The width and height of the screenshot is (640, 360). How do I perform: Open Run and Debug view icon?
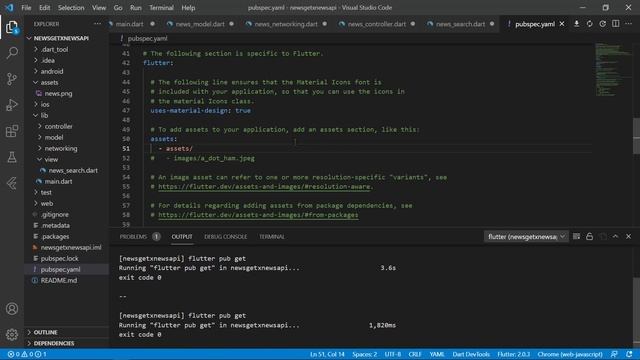point(12,105)
